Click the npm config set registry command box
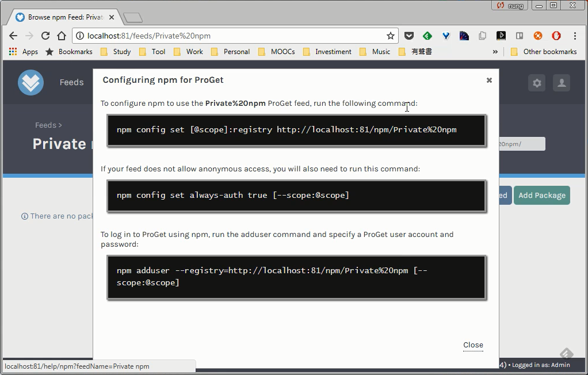 297,130
